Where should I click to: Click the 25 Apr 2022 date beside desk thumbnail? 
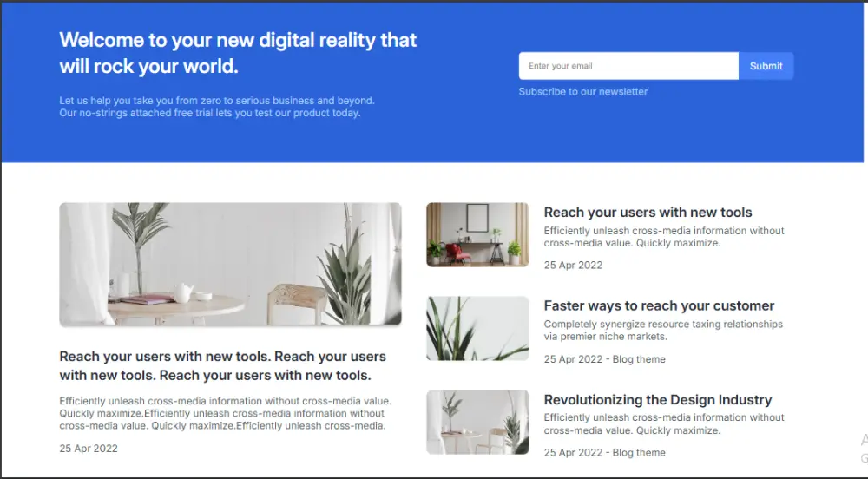coord(573,265)
